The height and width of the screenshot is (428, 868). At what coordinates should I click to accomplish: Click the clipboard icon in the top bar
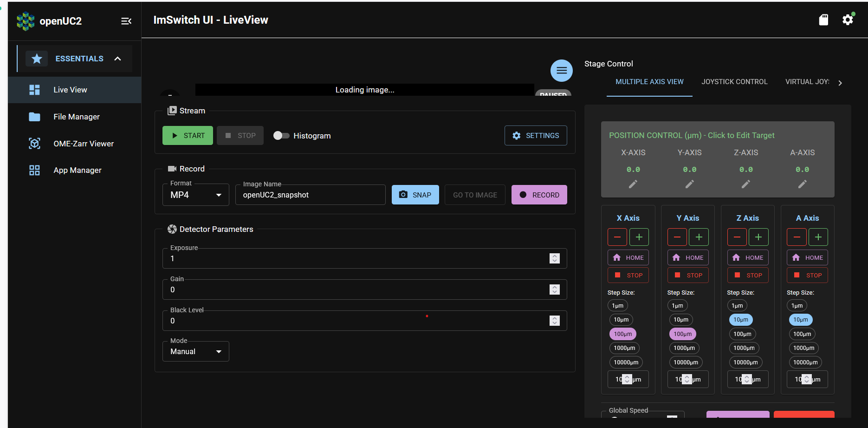[824, 20]
